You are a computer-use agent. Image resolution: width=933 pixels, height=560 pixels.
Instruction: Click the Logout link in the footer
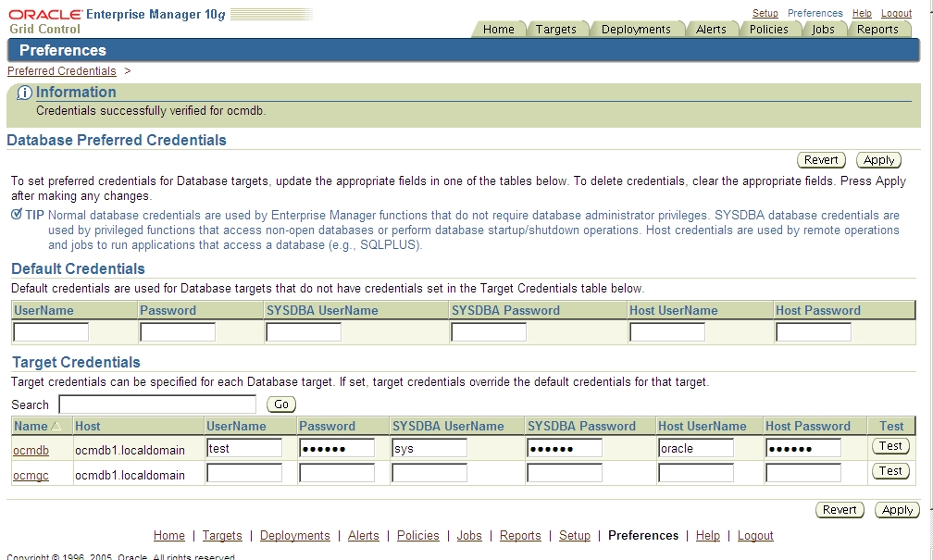[755, 536]
